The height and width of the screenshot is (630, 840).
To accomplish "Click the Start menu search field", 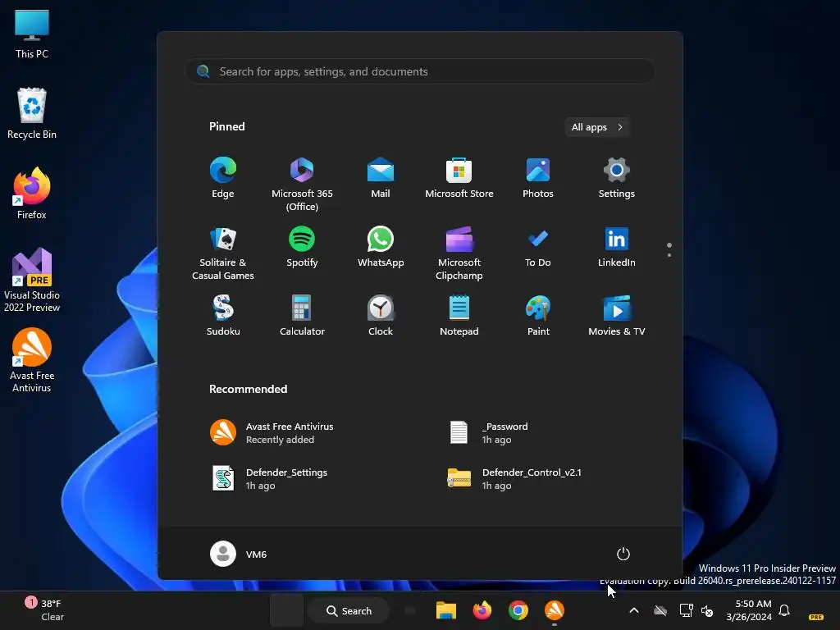I will coord(420,71).
